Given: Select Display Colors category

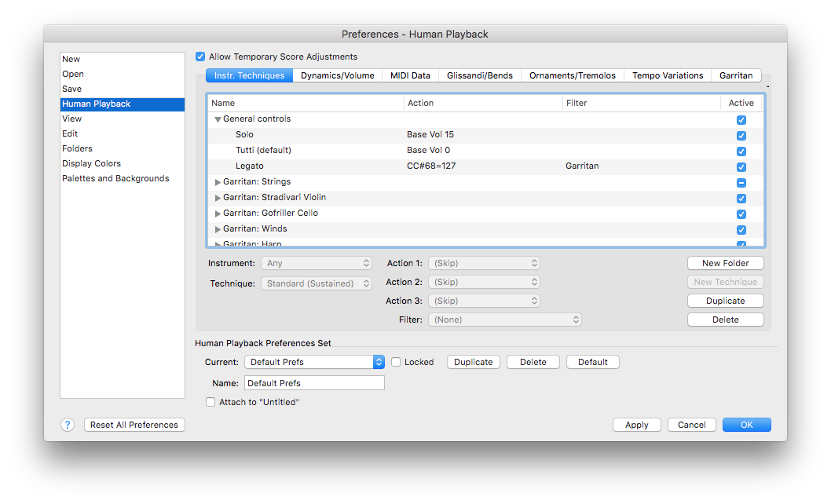Looking at the screenshot, I should coord(123,163).
